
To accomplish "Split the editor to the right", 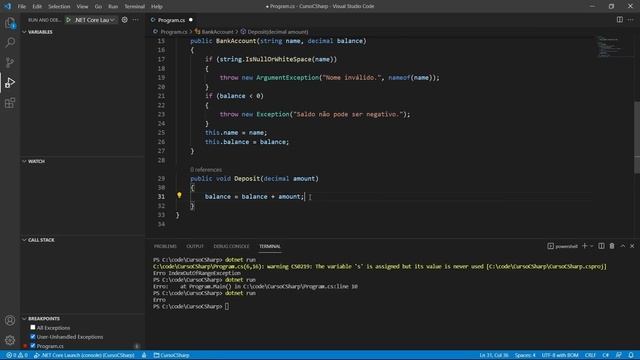I will 620,20.
